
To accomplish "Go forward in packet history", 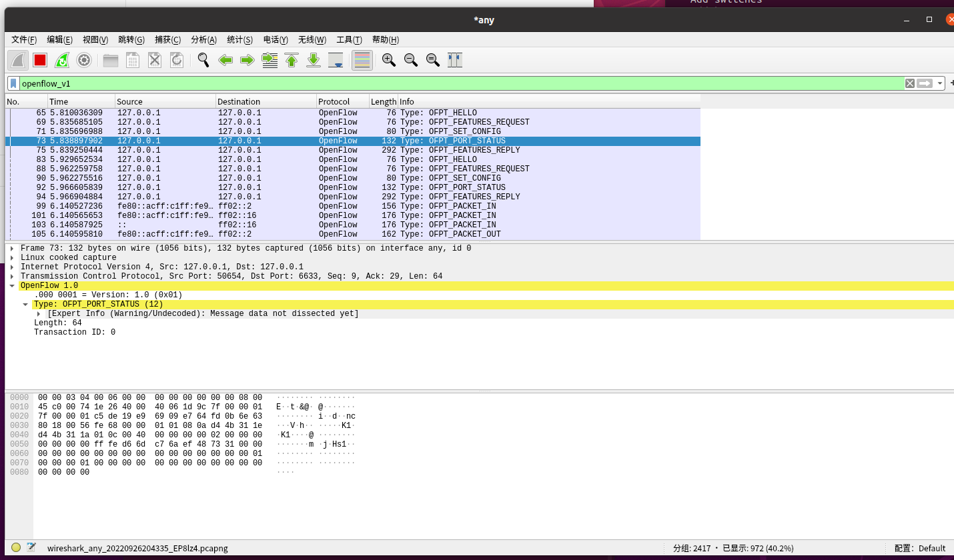I will (x=248, y=60).
